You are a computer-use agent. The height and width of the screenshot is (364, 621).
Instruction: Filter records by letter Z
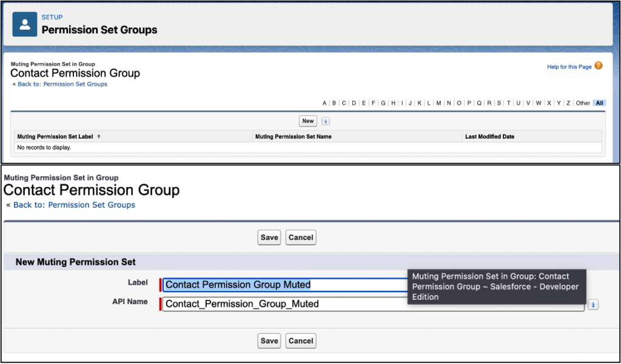pos(567,103)
